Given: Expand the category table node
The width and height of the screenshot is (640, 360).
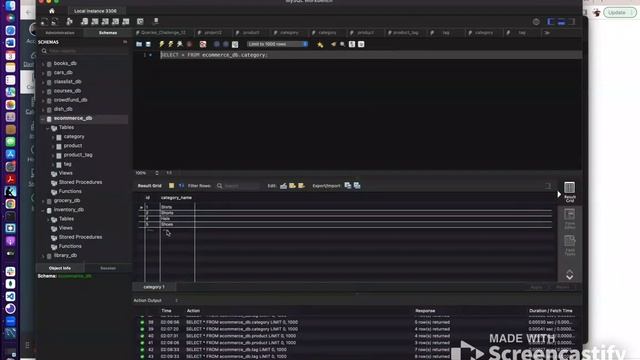Looking at the screenshot, I should (x=53, y=137).
